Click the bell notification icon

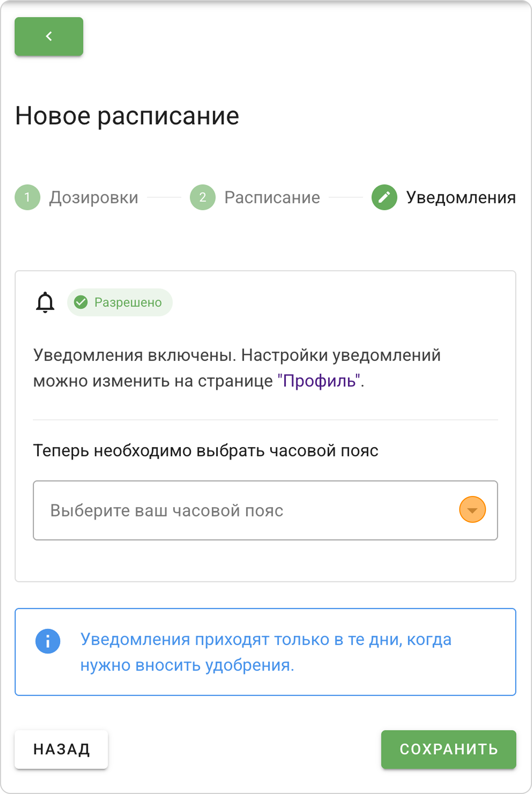coord(45,302)
